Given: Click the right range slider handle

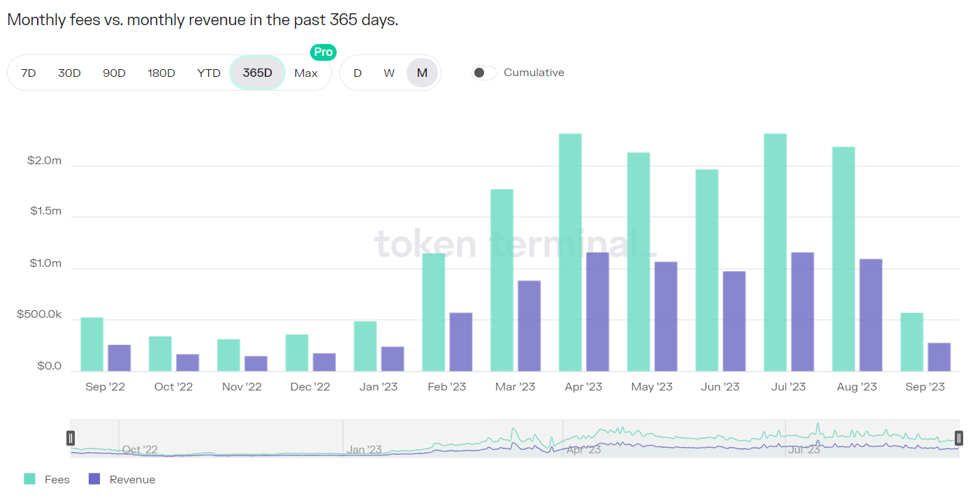Looking at the screenshot, I should click(959, 438).
